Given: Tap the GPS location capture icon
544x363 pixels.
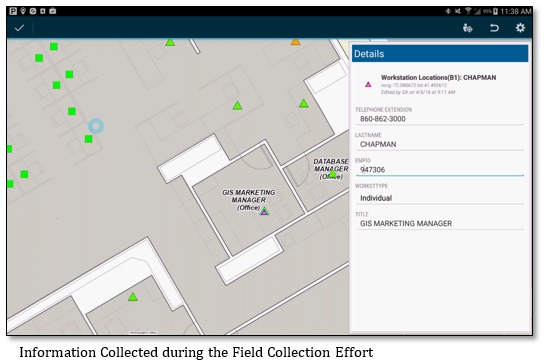Looking at the screenshot, I should coord(467,28).
